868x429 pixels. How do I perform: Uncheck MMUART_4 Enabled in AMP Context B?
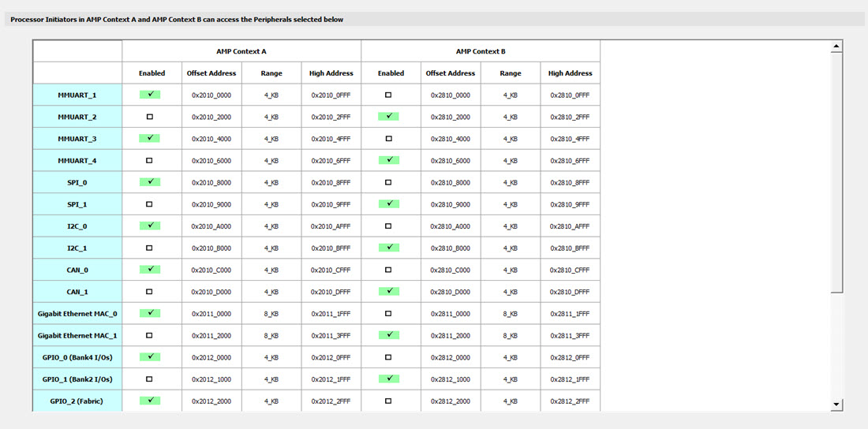point(389,160)
